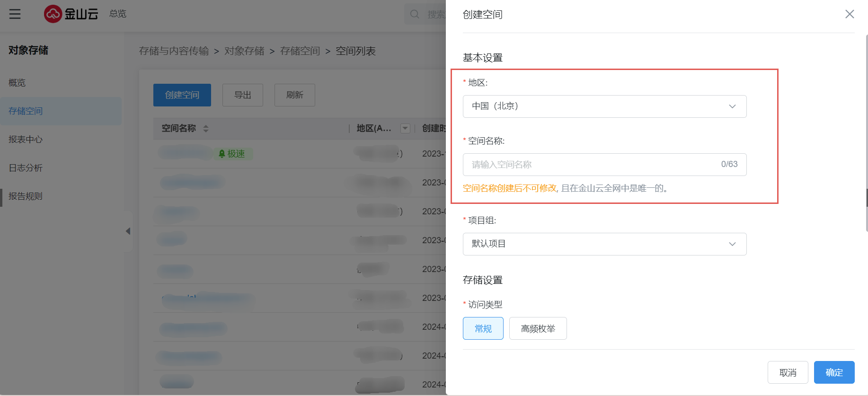Click the search magnifier icon
This screenshot has height=396, width=868.
coord(415,14)
